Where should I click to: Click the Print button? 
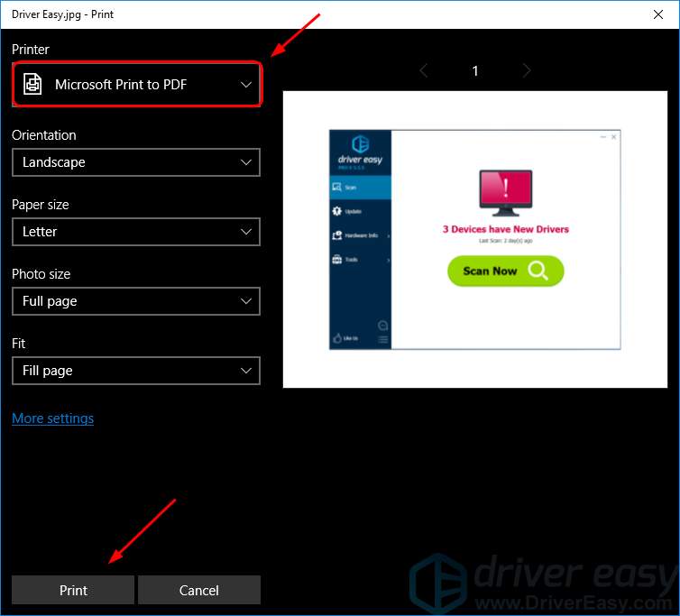(73, 590)
